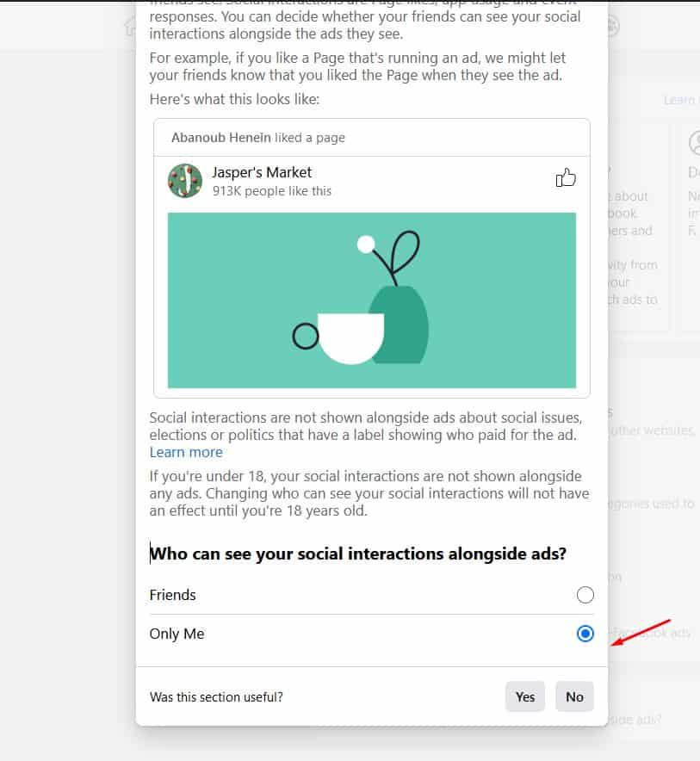Click the faded Learn link behind the dialog
700x761 pixels.
point(678,100)
